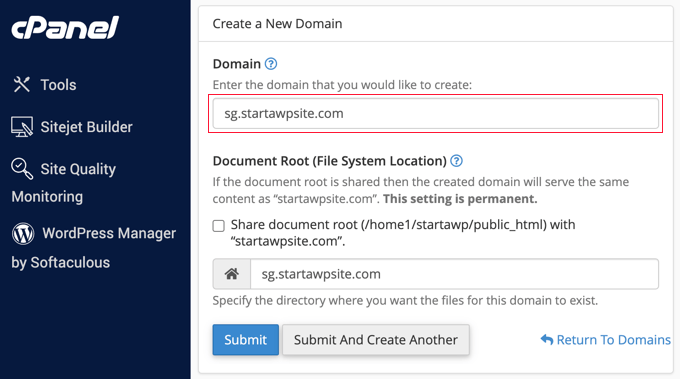This screenshot has width=680, height=379.
Task: Click the Domain help question icon
Action: click(x=271, y=64)
